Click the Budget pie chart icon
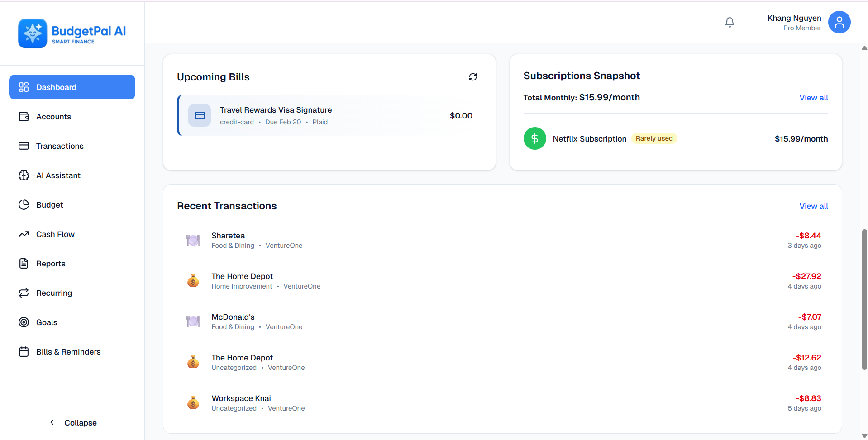The width and height of the screenshot is (868, 440). [x=24, y=204]
